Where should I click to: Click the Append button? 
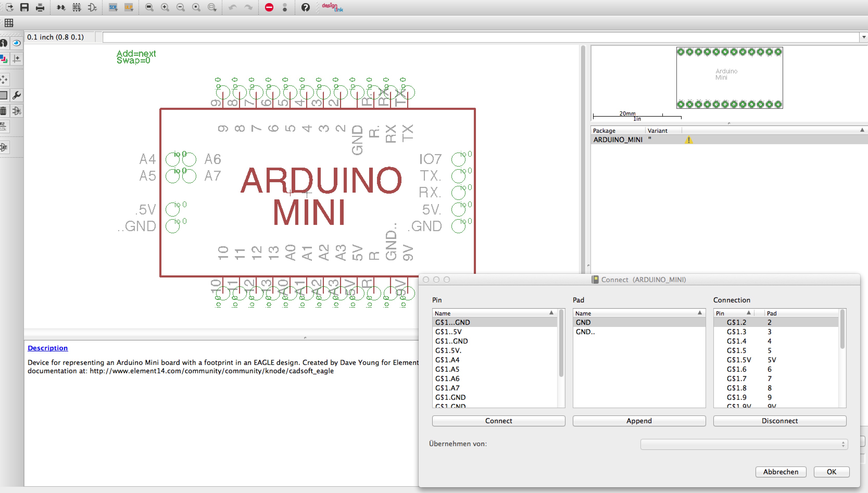(639, 421)
